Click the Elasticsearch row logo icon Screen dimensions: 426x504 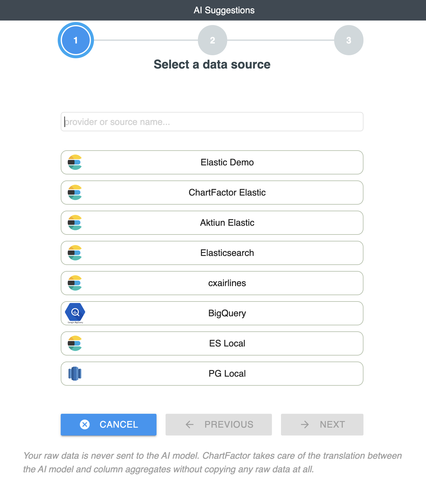75,253
